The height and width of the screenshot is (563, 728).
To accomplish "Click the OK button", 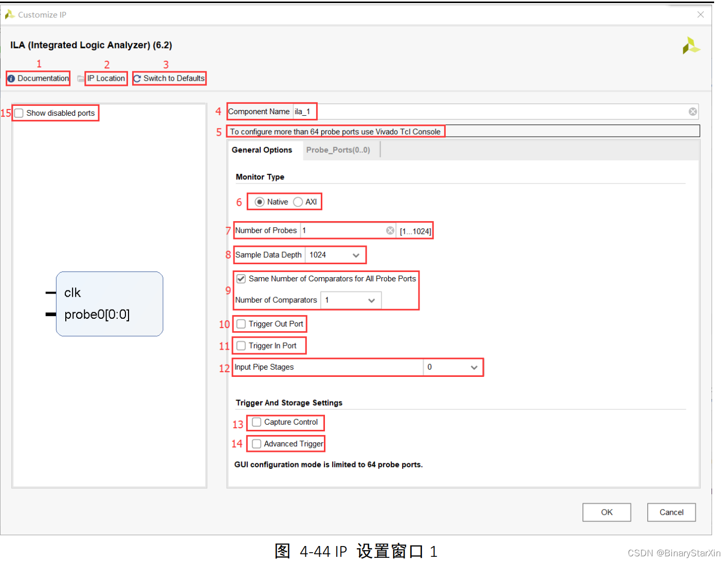I will click(x=607, y=512).
